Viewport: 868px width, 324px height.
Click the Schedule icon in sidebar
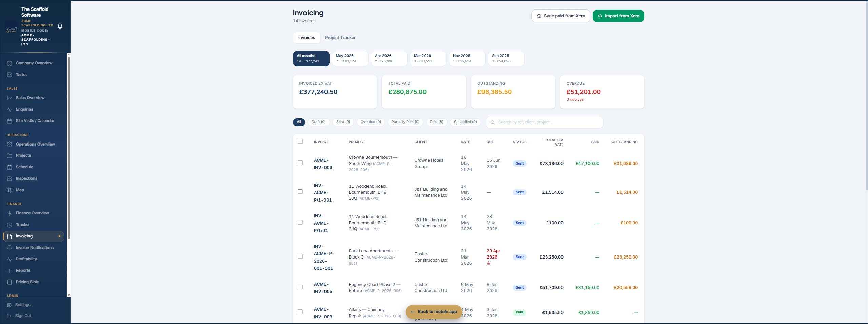9,167
